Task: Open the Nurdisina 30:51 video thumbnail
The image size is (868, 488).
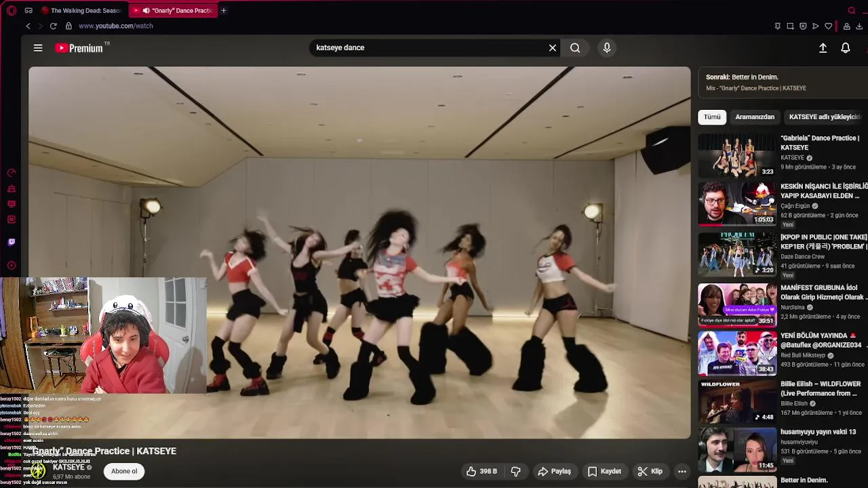Action: point(737,304)
